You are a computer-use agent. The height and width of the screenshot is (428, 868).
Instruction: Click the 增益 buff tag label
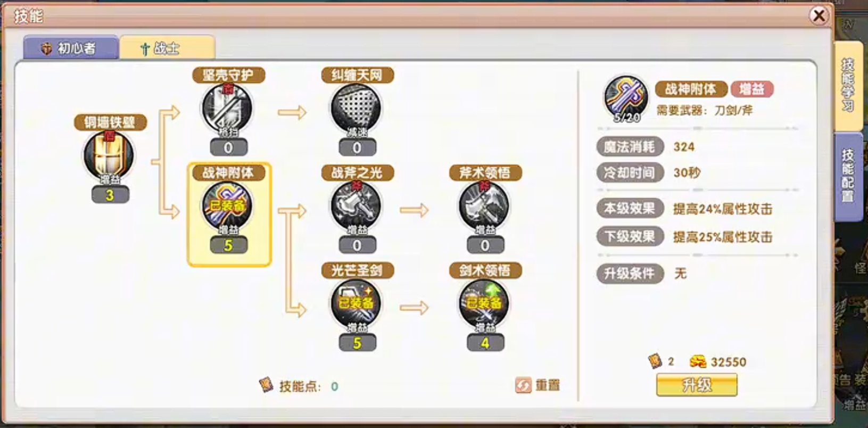pyautogui.click(x=752, y=89)
